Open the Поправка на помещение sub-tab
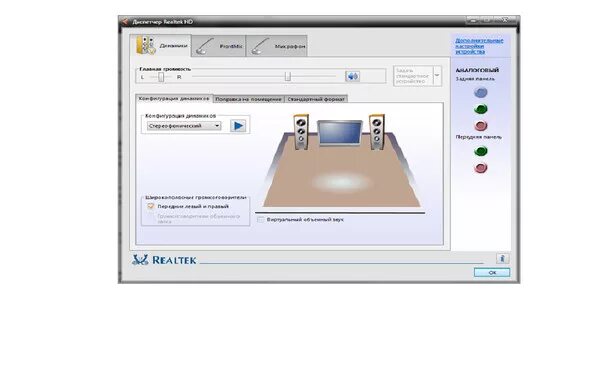The width and height of the screenshot is (600, 367). pos(248,99)
